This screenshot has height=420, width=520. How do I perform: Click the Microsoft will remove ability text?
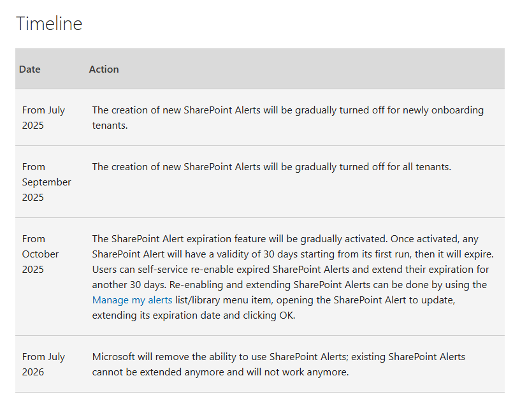coord(278,365)
